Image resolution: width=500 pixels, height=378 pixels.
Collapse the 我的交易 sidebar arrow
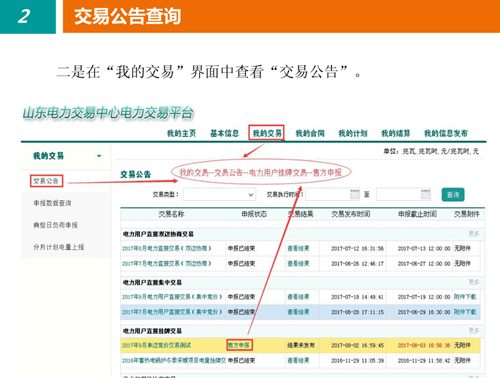tap(99, 156)
